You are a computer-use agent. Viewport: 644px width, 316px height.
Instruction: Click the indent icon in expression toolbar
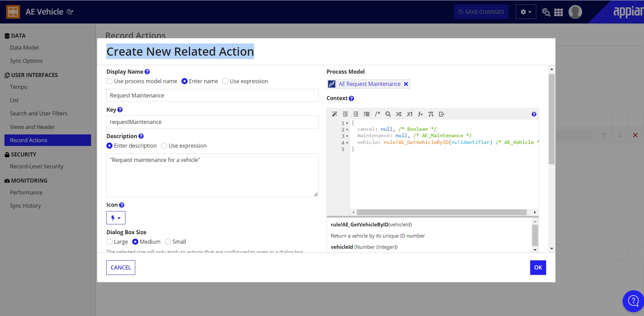[356, 114]
